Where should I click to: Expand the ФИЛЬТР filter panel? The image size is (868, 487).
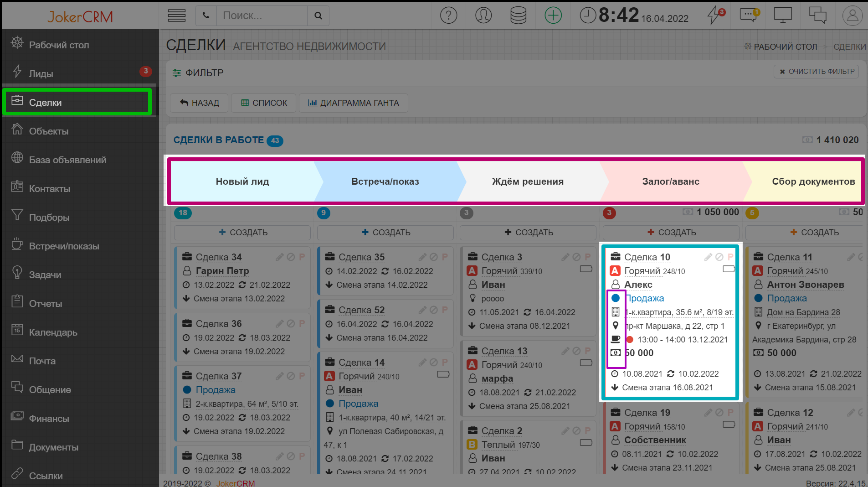tap(198, 73)
